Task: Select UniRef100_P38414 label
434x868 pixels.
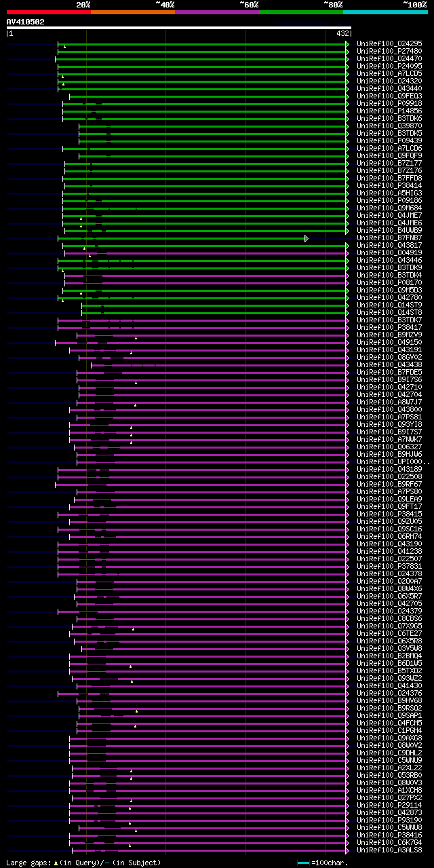Action: coord(389,185)
